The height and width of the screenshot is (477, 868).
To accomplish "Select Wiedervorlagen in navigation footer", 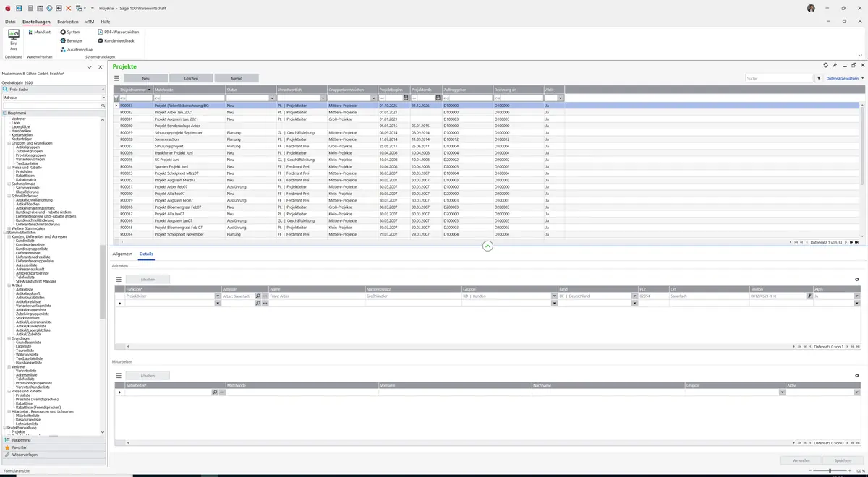I will [54, 455].
